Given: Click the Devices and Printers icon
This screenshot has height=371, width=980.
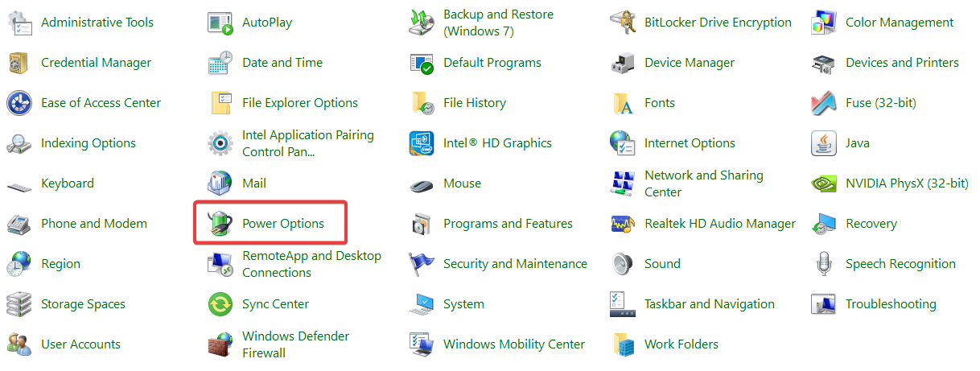Looking at the screenshot, I should (824, 63).
